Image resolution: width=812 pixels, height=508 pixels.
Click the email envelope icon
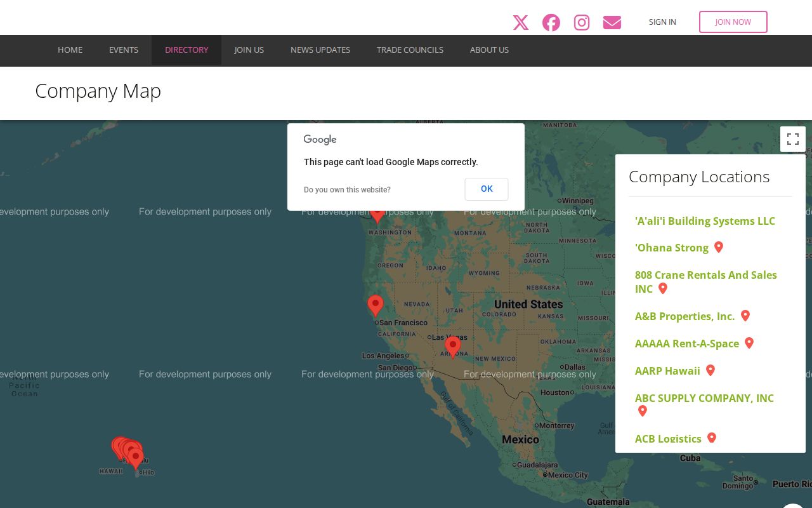click(612, 23)
